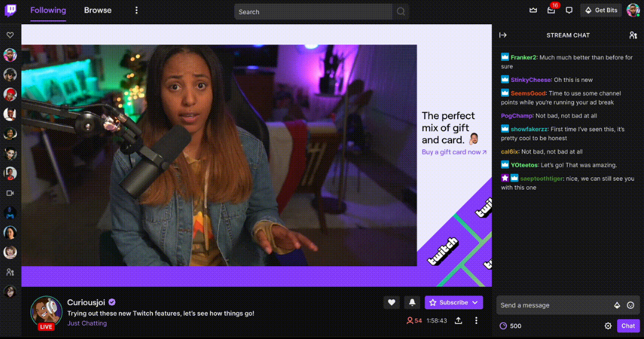Open the user profile avatar menu
This screenshot has height=339, width=644.
click(633, 10)
